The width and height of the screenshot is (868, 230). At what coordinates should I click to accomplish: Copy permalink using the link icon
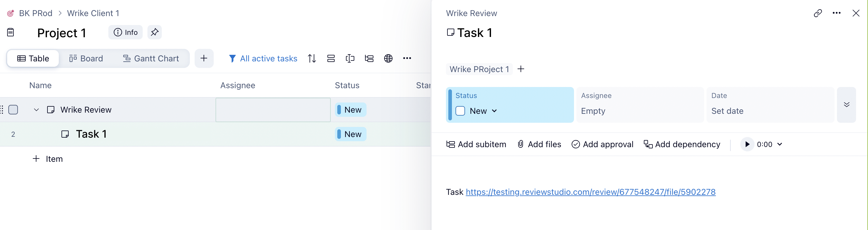pyautogui.click(x=818, y=13)
